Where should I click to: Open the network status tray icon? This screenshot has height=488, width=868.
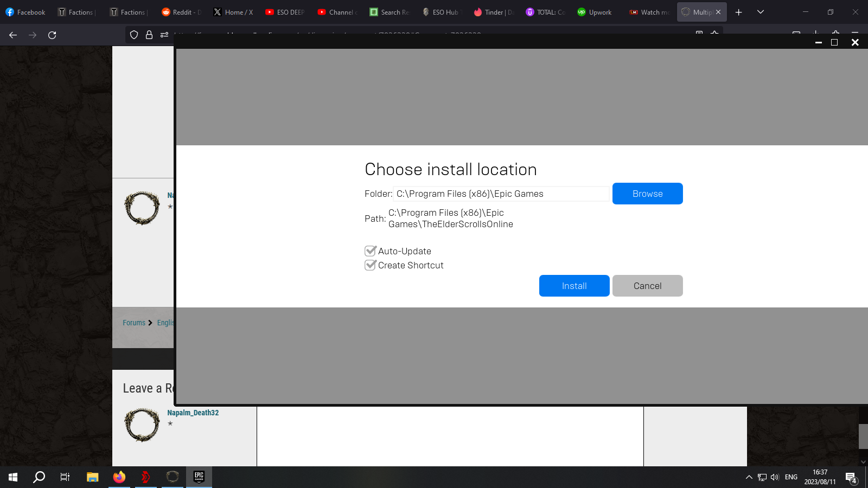(x=762, y=477)
